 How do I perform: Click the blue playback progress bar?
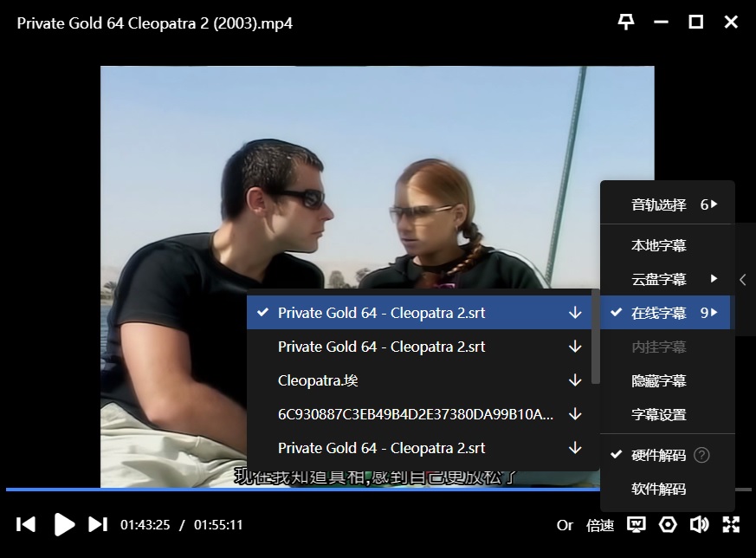(x=260, y=490)
